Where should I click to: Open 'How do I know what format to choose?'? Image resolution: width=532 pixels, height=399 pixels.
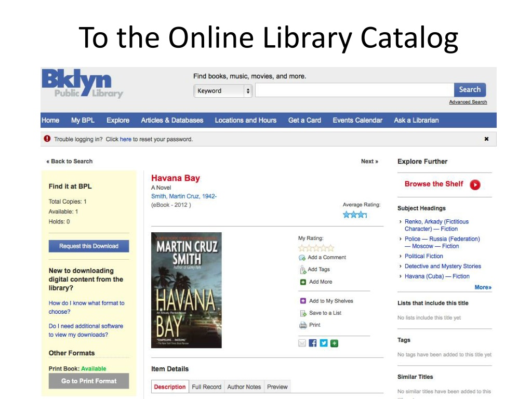[87, 307]
